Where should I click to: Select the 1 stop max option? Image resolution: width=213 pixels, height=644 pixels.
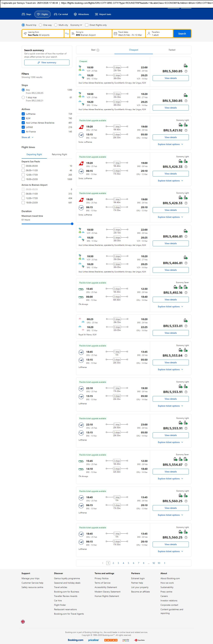[23, 97]
